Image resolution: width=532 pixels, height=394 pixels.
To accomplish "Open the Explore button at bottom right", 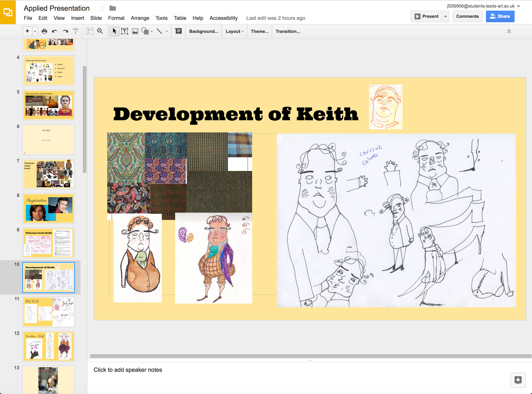I will tap(518, 380).
